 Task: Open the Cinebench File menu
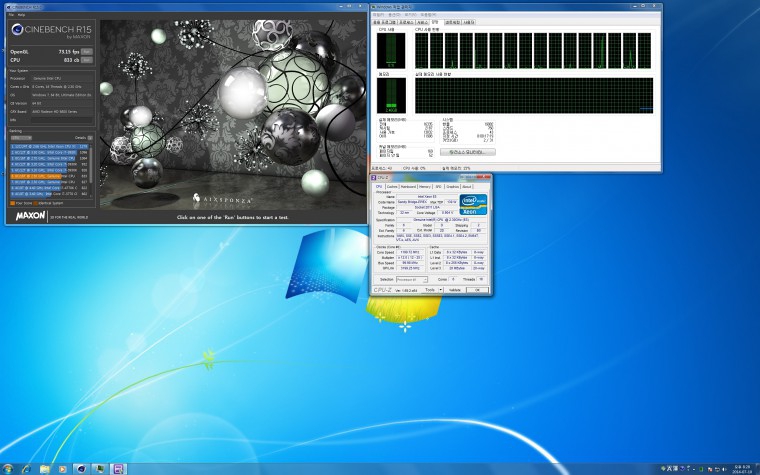coord(11,15)
